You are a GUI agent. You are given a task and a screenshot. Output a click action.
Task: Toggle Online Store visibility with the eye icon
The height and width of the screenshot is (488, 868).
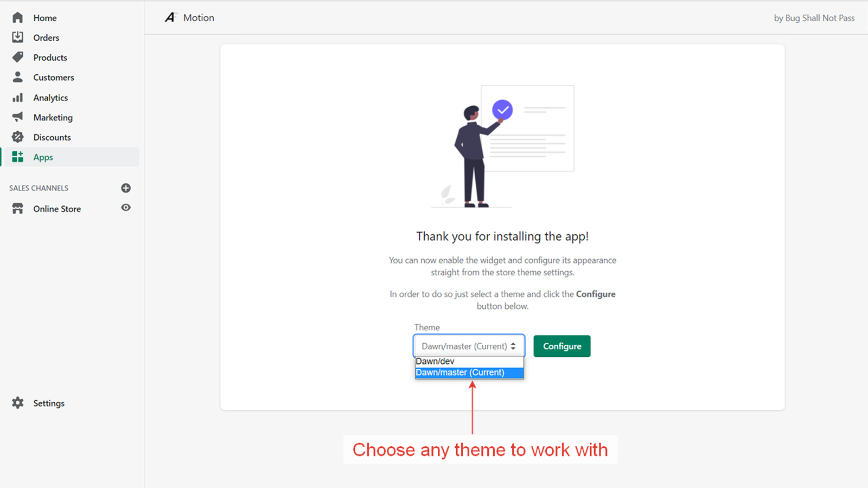click(x=125, y=208)
